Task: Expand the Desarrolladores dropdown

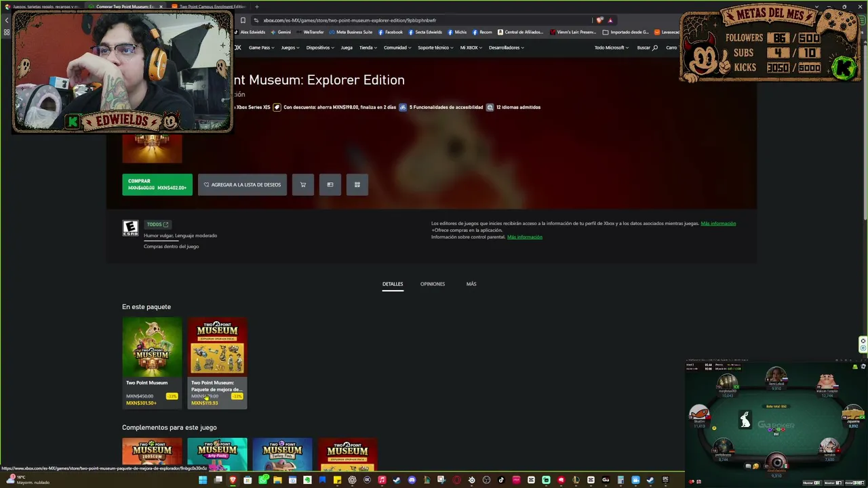Action: [507, 47]
